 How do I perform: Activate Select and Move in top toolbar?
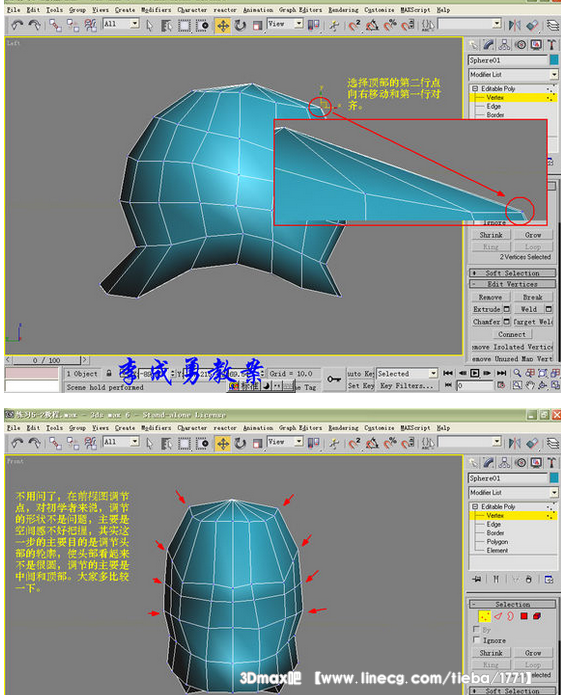pos(223,25)
